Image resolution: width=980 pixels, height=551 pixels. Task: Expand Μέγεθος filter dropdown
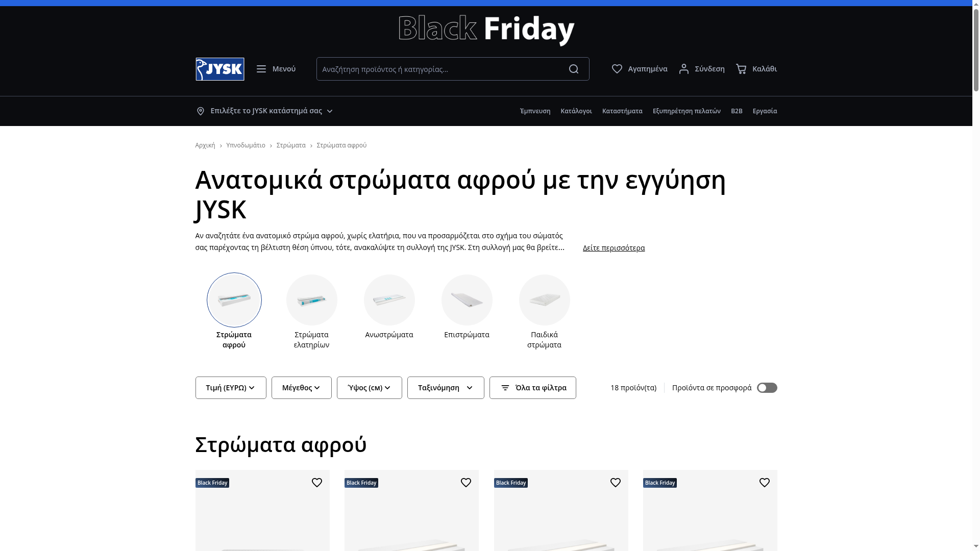pyautogui.click(x=302, y=388)
